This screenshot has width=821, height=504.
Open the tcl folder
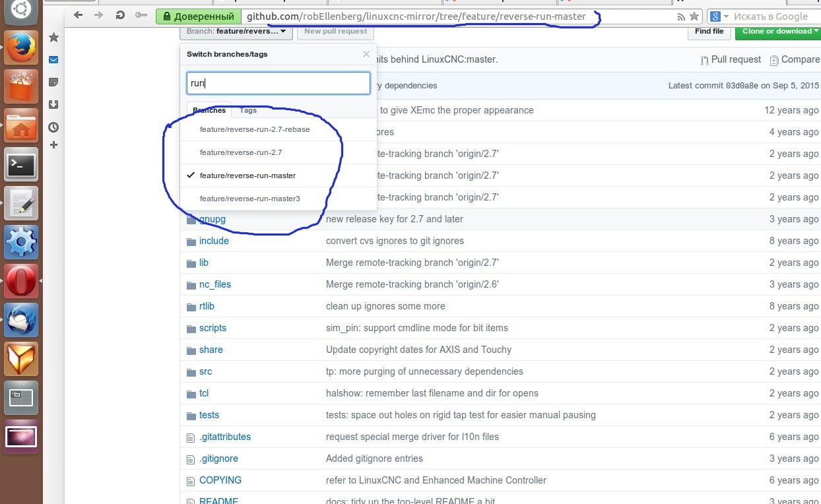pyautogui.click(x=204, y=393)
